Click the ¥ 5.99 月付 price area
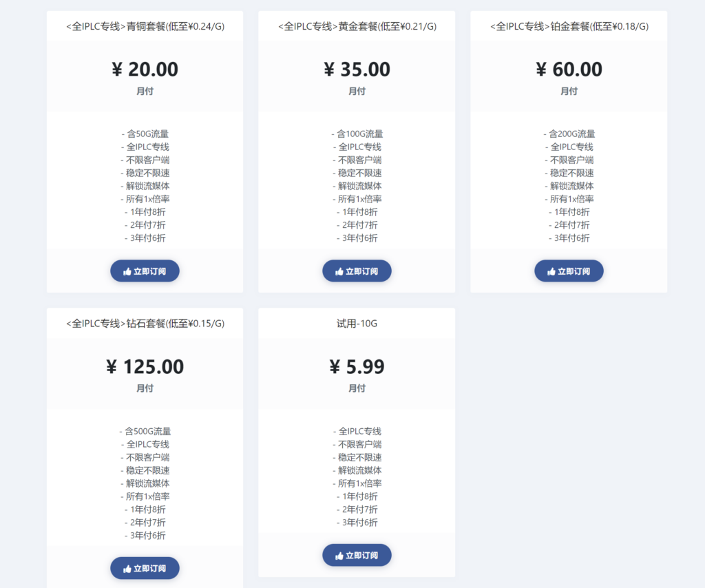 tap(357, 374)
